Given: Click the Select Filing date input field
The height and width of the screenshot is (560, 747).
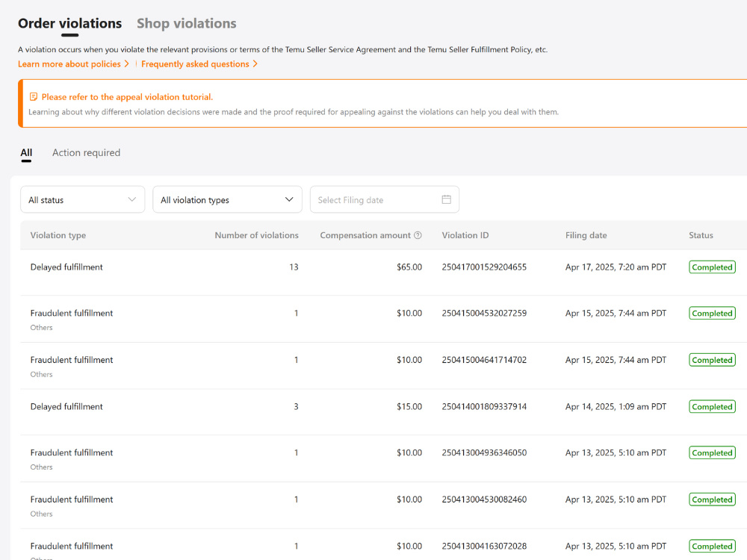Looking at the screenshot, I should pyautogui.click(x=385, y=199).
